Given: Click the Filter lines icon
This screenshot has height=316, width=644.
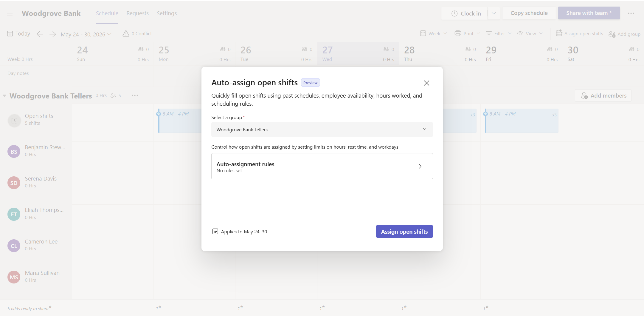Looking at the screenshot, I should point(489,33).
